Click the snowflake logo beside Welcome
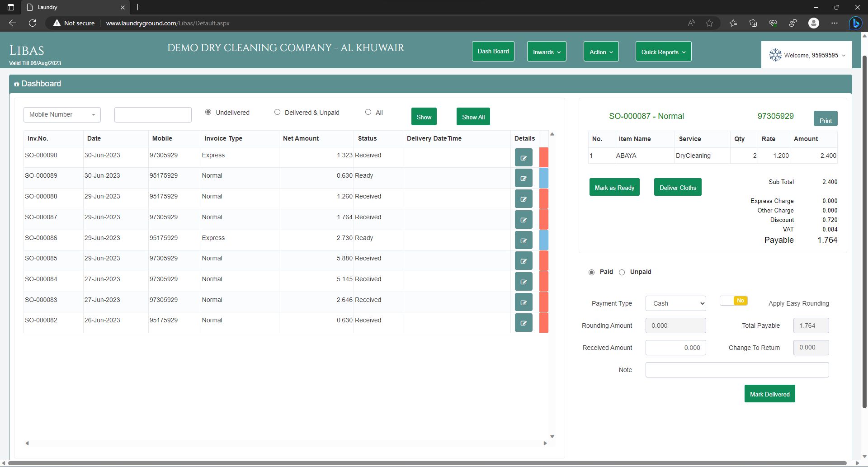Image resolution: width=868 pixels, height=467 pixels. pos(775,55)
